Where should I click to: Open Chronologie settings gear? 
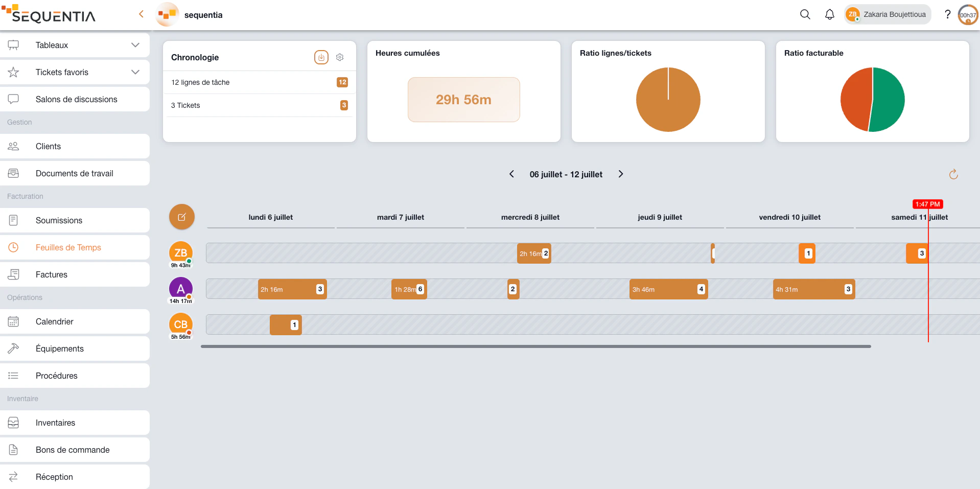coord(340,57)
